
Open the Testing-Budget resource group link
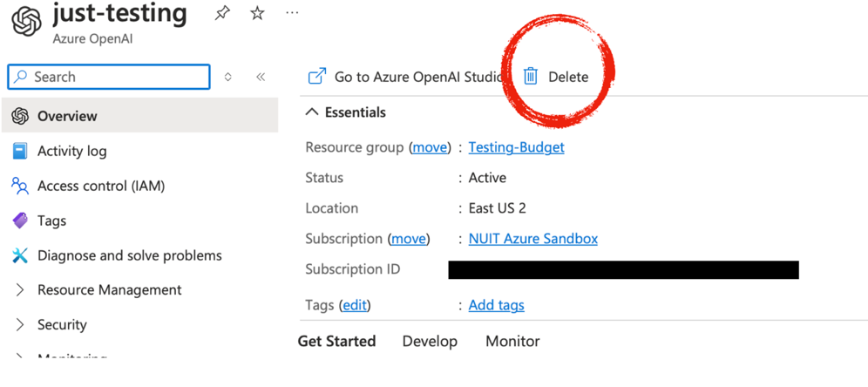click(516, 147)
